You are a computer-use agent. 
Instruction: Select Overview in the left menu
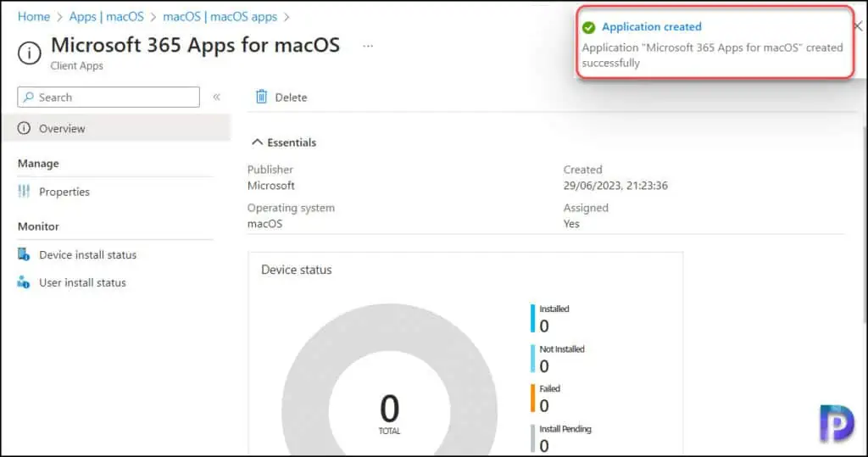click(x=115, y=128)
